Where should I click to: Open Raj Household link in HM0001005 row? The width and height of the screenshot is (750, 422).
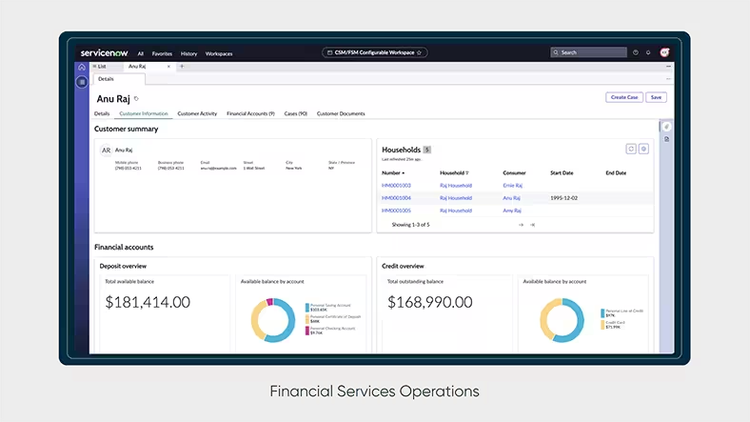(x=456, y=211)
